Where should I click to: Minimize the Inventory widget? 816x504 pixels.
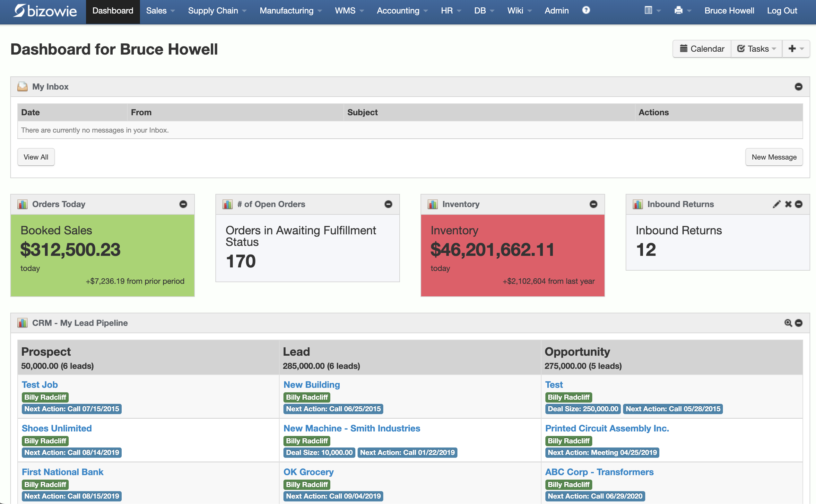593,204
